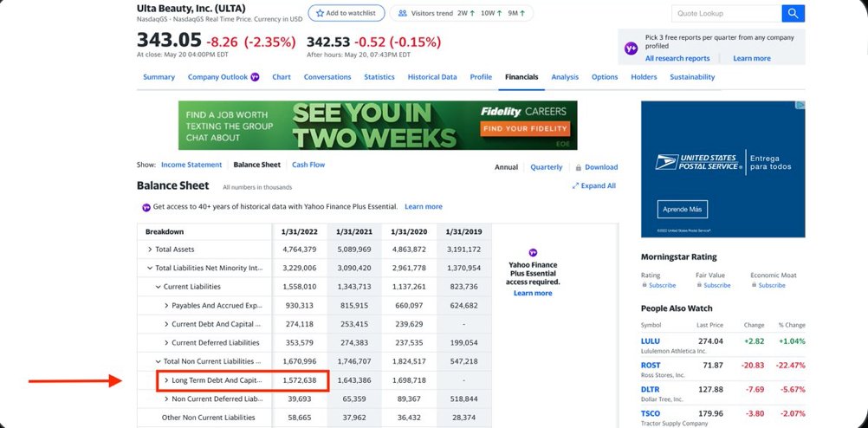This screenshot has width=868, height=428.
Task: Click the lock icon beside Rating Subscribe
Action: click(x=645, y=284)
